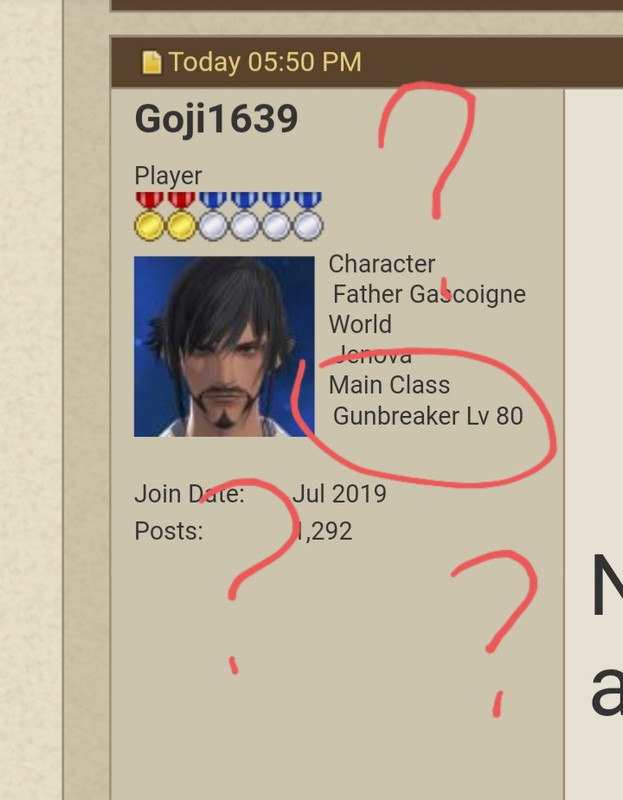Click the Jul 2019 join date value
Image resolution: width=623 pixels, height=800 pixels.
339,494
